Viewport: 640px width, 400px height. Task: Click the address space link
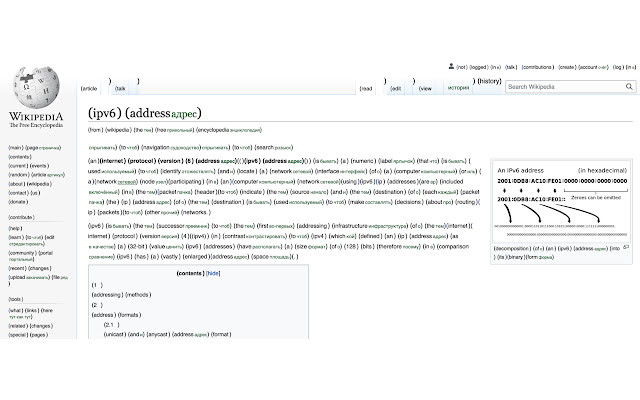point(250,257)
